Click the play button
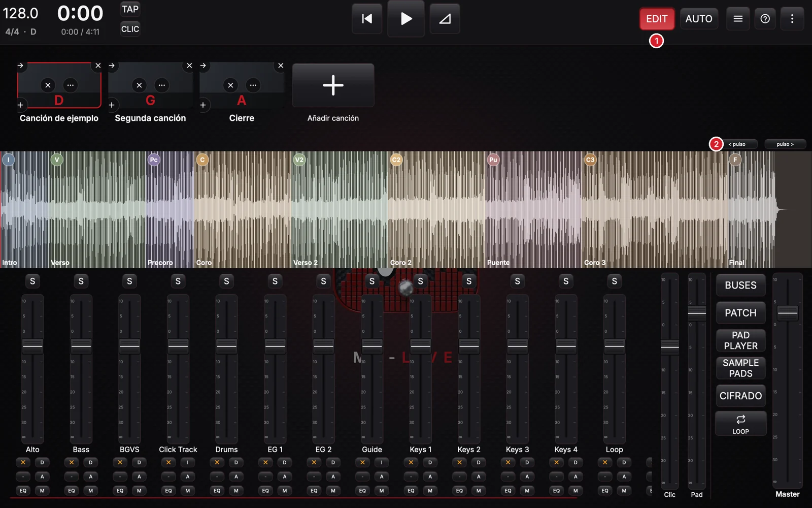 [x=406, y=19]
